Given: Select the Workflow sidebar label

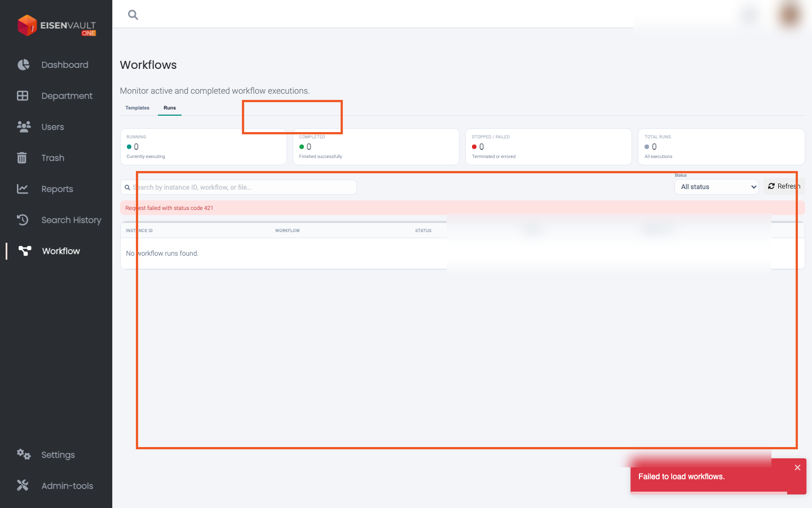Looking at the screenshot, I should pyautogui.click(x=61, y=251).
